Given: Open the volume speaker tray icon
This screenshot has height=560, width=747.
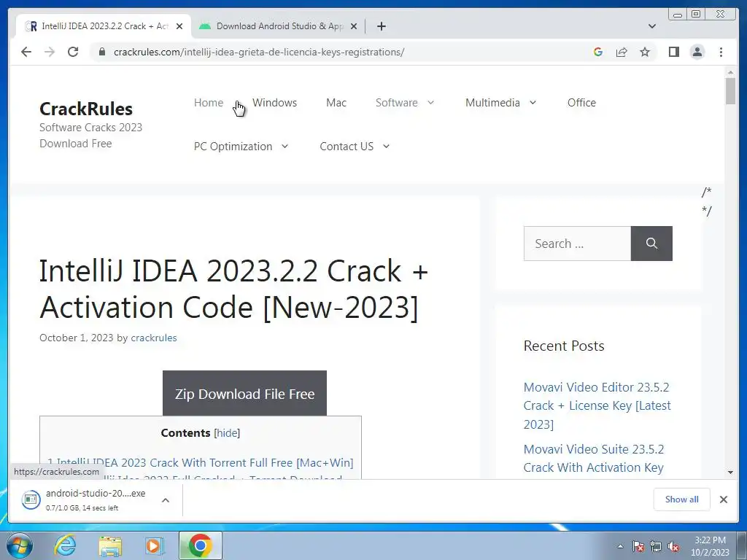Looking at the screenshot, I should 673,546.
